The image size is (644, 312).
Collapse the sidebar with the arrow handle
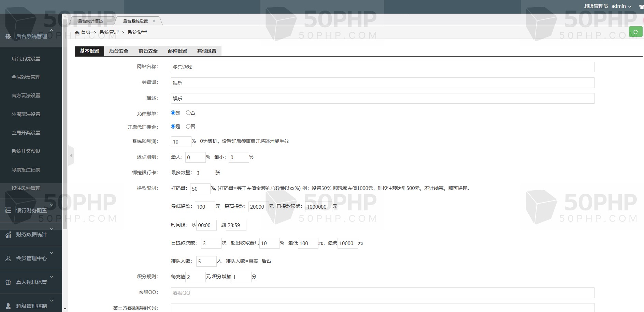tap(71, 156)
